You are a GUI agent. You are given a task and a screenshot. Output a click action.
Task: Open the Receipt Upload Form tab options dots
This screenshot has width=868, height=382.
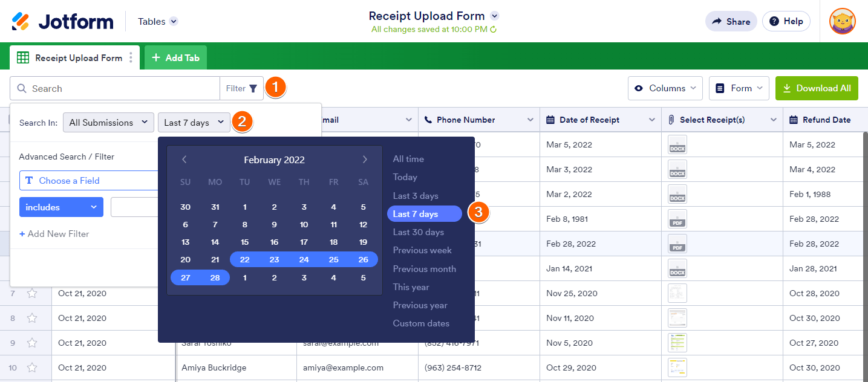pyautogui.click(x=131, y=58)
